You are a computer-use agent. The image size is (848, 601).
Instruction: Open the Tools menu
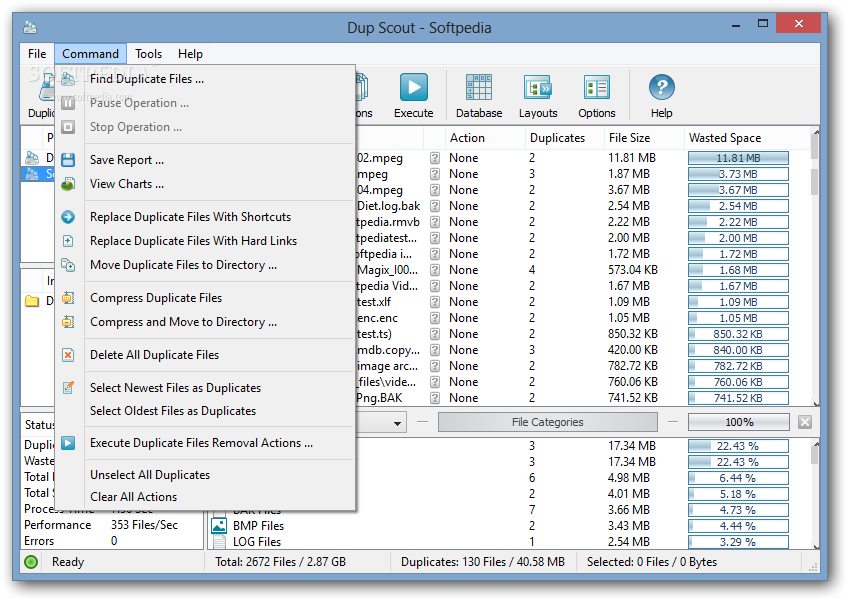click(x=148, y=54)
